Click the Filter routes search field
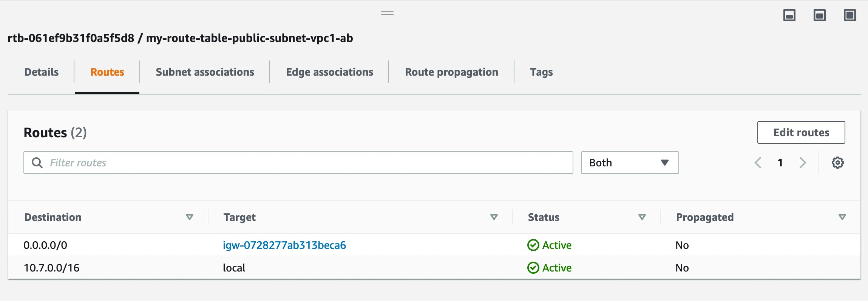The height and width of the screenshot is (301, 868). [302, 163]
